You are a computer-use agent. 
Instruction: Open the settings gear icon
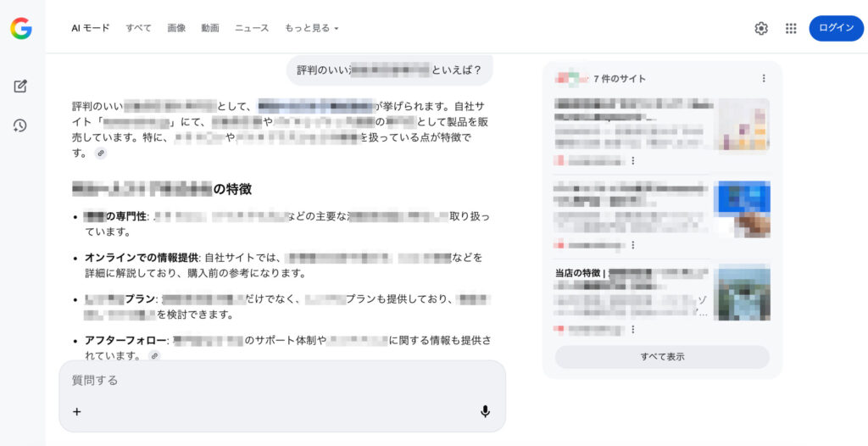[761, 28]
